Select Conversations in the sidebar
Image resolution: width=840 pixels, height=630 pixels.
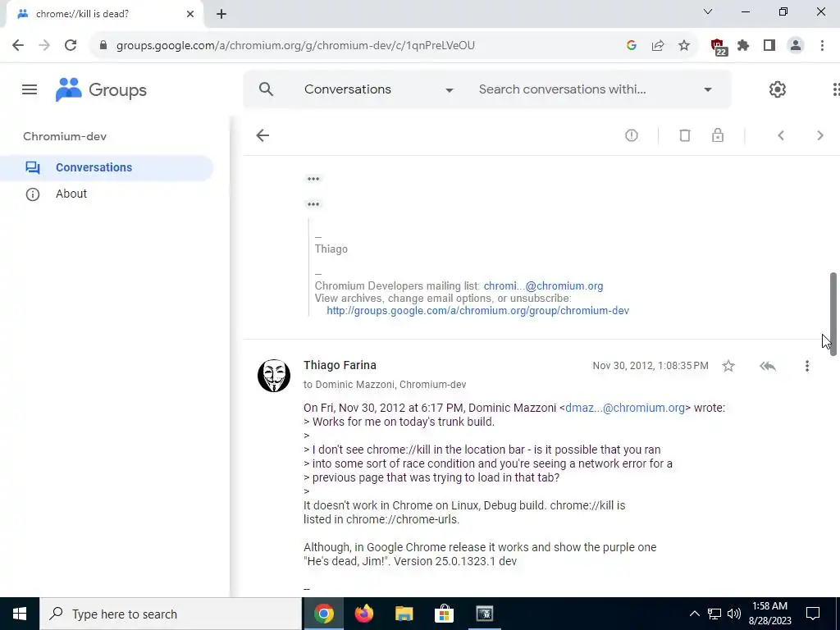107,167
